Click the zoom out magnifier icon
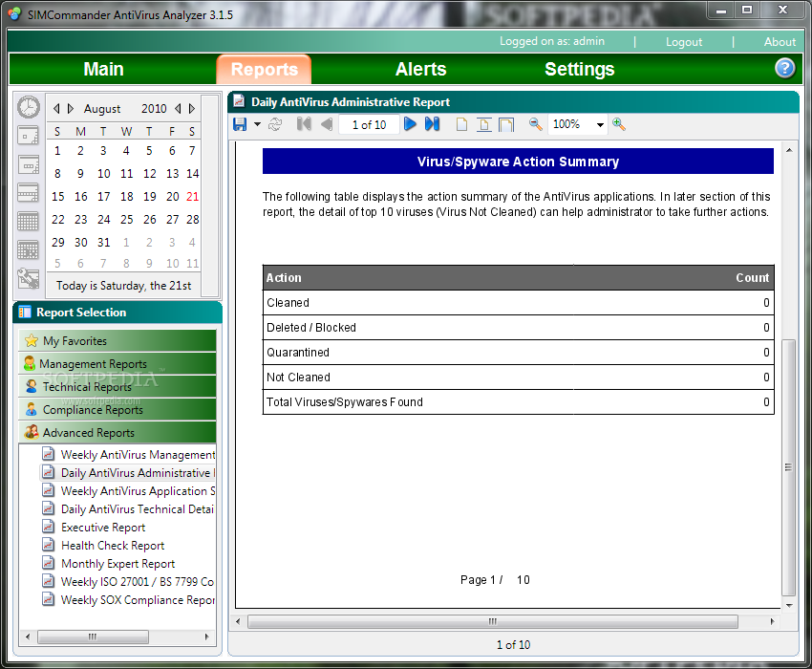 pos(535,124)
